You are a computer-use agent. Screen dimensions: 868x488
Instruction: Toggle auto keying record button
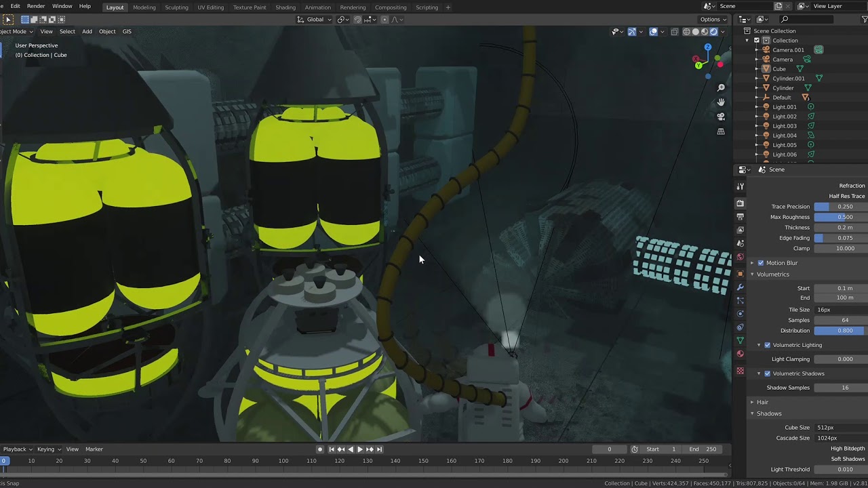point(320,449)
